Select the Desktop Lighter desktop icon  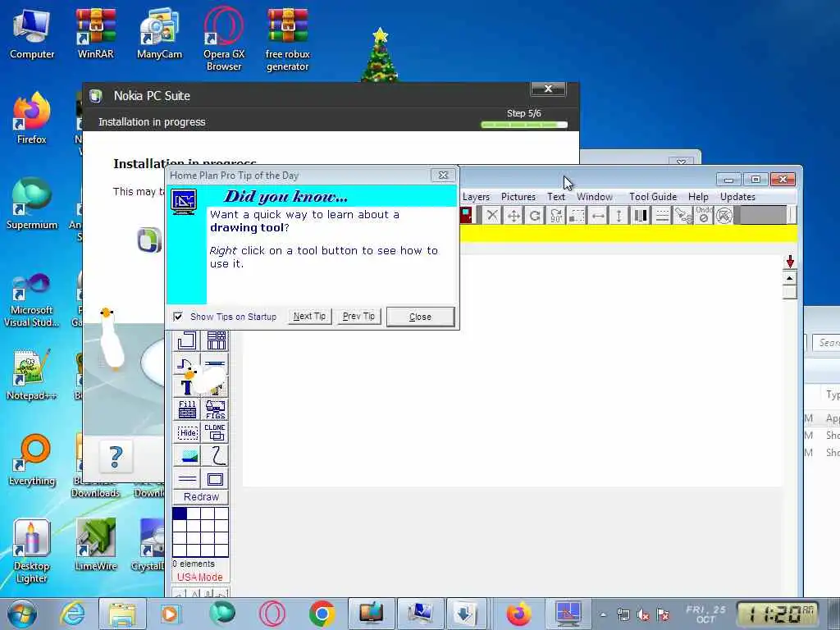coord(31,552)
